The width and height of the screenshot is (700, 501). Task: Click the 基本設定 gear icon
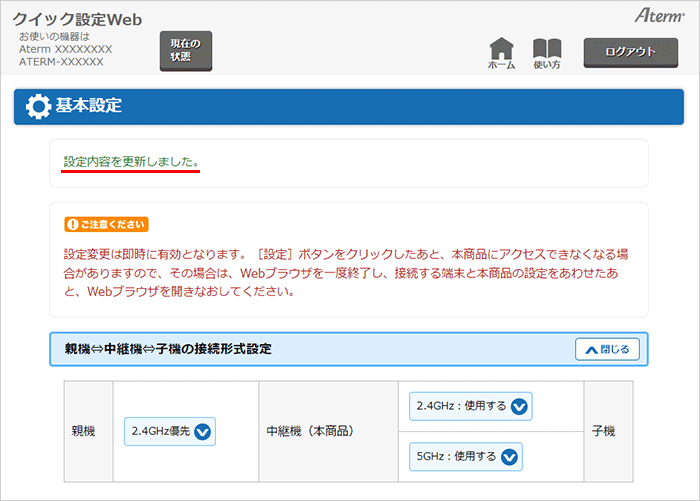point(38,106)
